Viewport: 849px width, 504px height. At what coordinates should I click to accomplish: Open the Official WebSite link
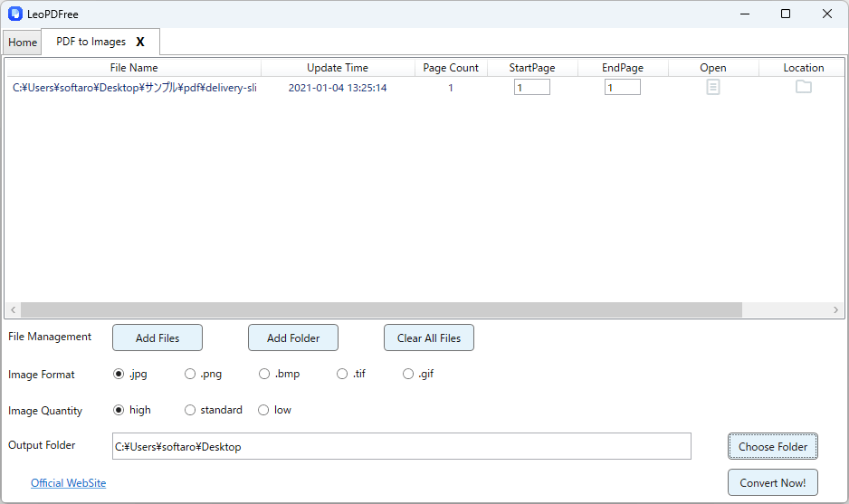[68, 483]
